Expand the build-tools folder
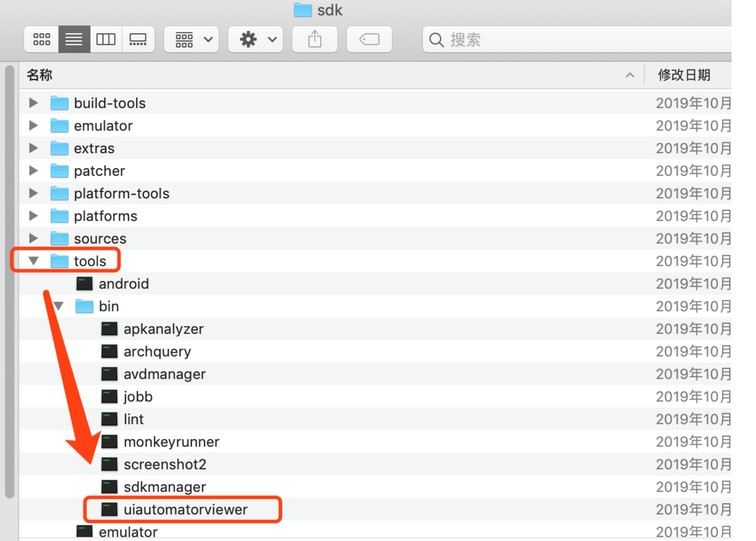 click(33, 103)
